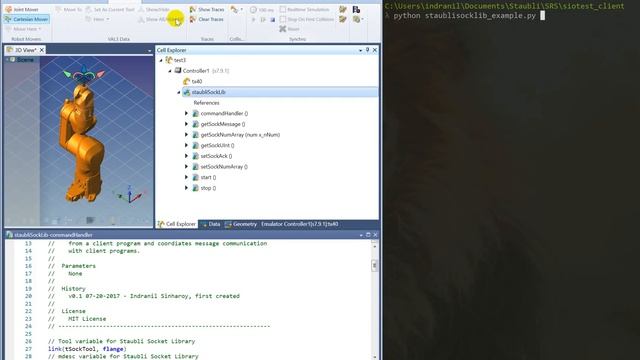640x360 pixels.
Task: Open the Here dropdown in VAL3 Data
Action: click(x=97, y=19)
